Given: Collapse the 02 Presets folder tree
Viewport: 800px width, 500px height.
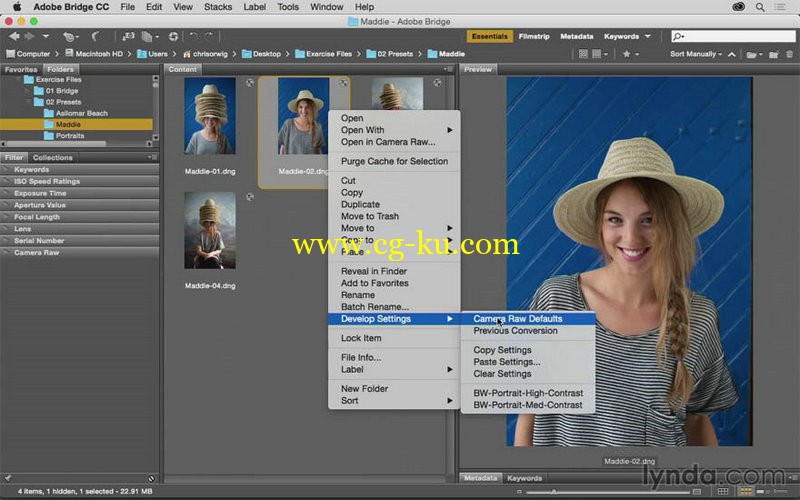Looking at the screenshot, I should [x=29, y=102].
